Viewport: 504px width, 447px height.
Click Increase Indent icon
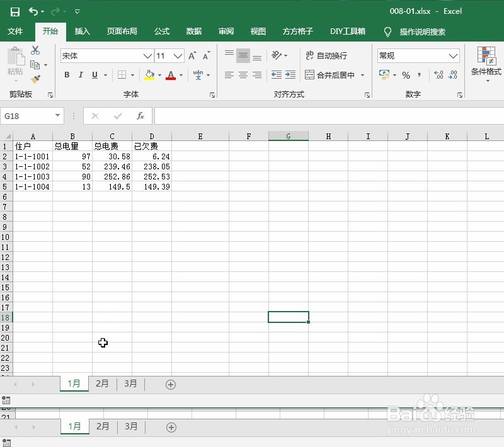coord(290,75)
